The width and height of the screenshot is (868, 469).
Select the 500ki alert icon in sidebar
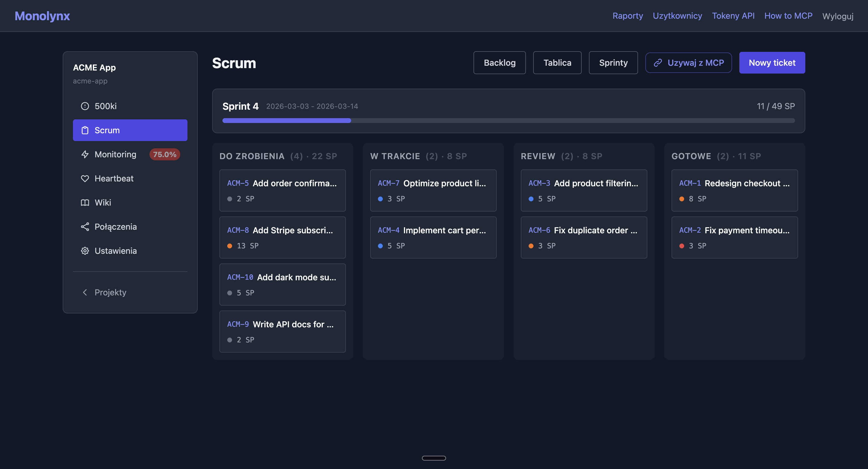coord(85,106)
